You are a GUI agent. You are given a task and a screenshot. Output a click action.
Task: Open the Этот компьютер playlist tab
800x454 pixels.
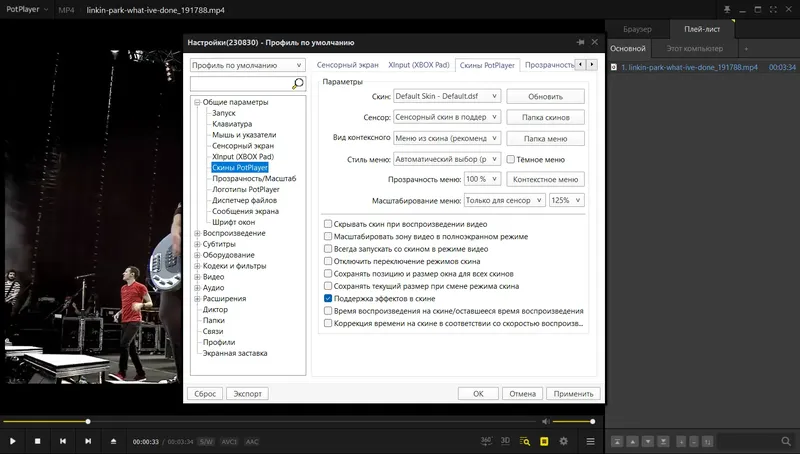tap(694, 48)
